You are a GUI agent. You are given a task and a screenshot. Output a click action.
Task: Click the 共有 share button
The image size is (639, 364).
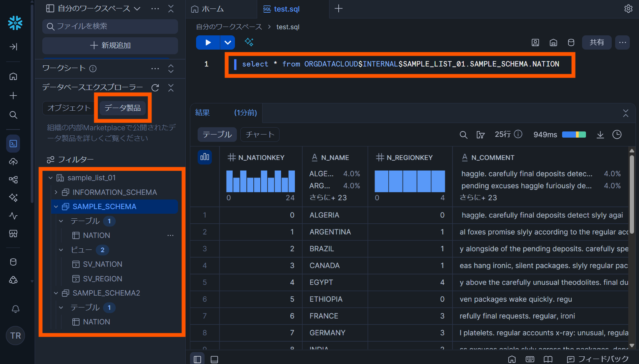[x=596, y=42]
